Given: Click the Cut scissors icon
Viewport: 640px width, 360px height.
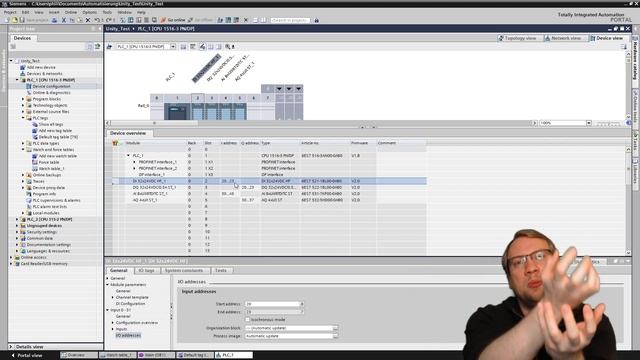Looking at the screenshot, I should pyautogui.click(x=64, y=20).
